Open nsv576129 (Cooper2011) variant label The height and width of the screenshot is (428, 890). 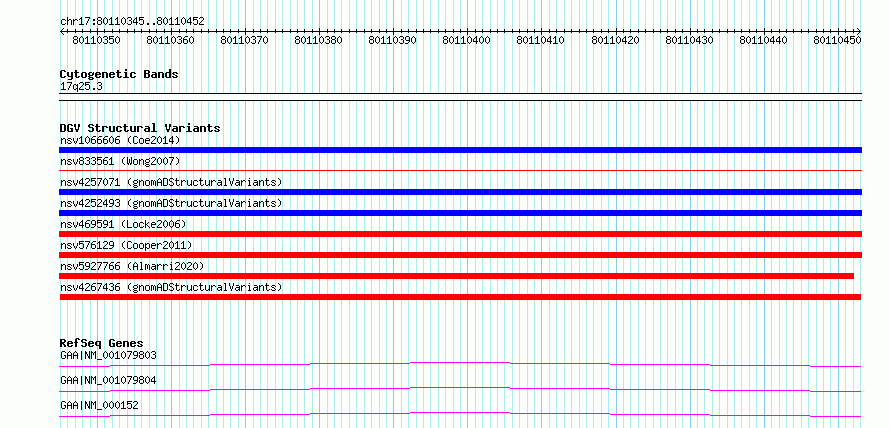click(126, 245)
